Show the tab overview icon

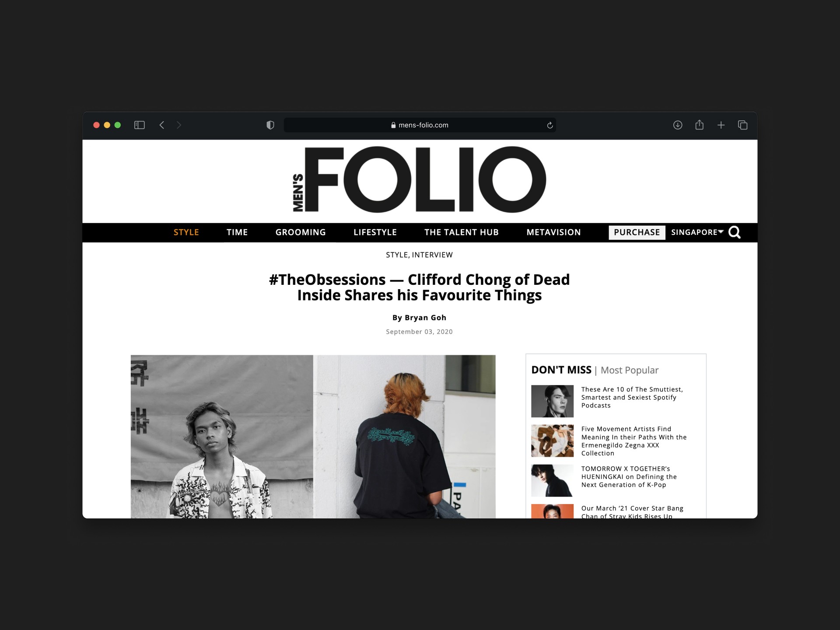(742, 125)
